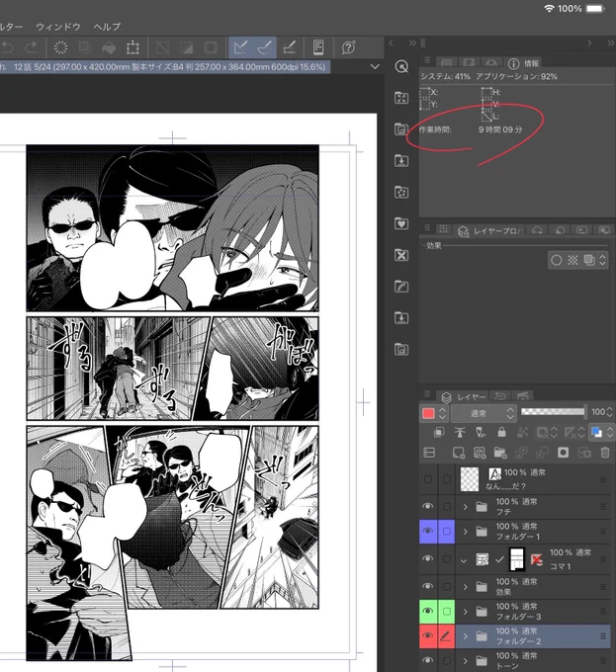Switch to the レイヤー tab
Screen dimensions: 616x672
(x=464, y=397)
